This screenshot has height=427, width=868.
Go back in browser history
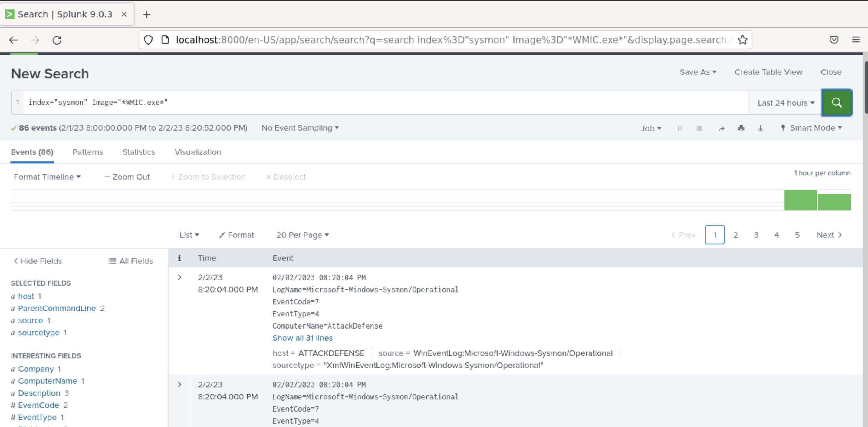(x=13, y=40)
